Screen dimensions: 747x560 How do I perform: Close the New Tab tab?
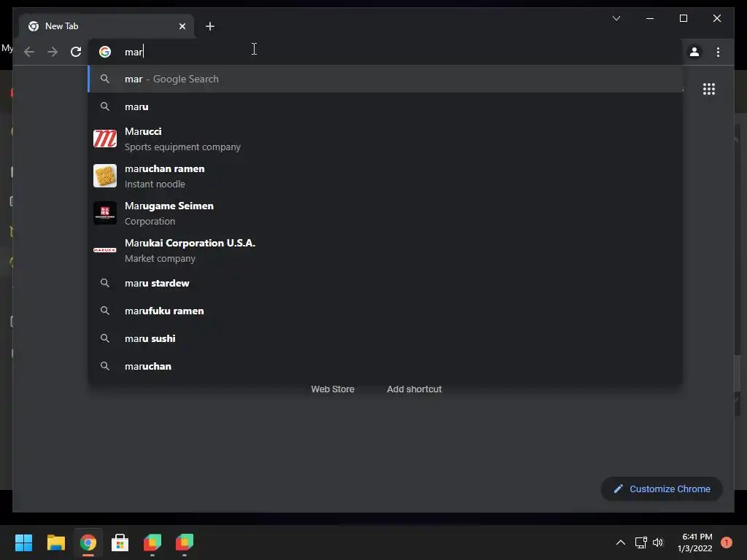[x=182, y=26]
